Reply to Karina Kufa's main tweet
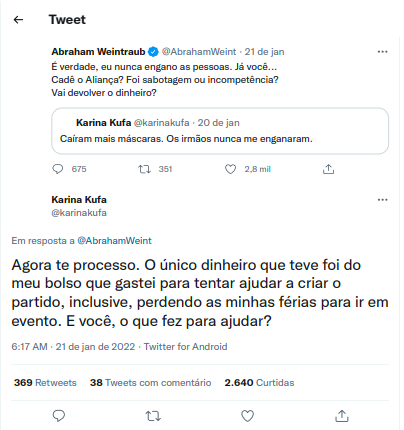Image resolution: width=404 pixels, height=430 pixels. [x=59, y=416]
